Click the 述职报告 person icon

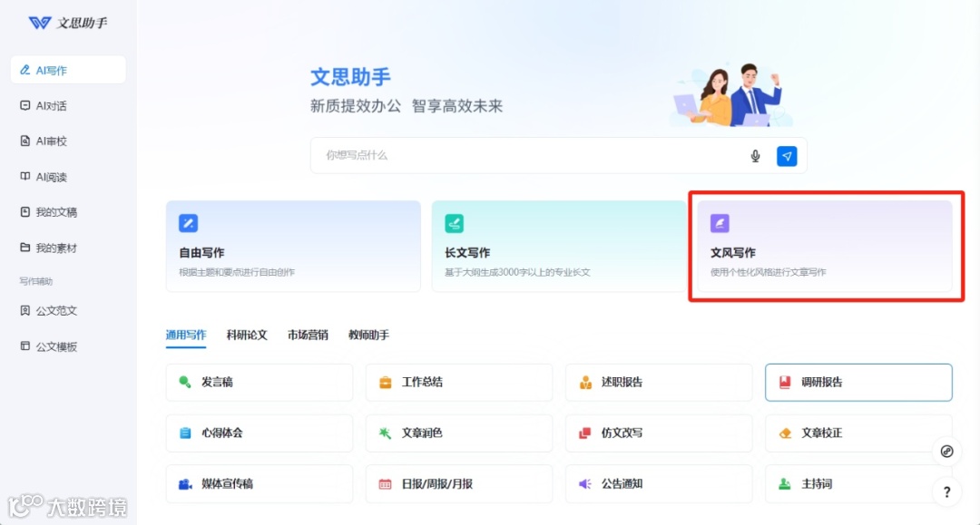coord(585,382)
